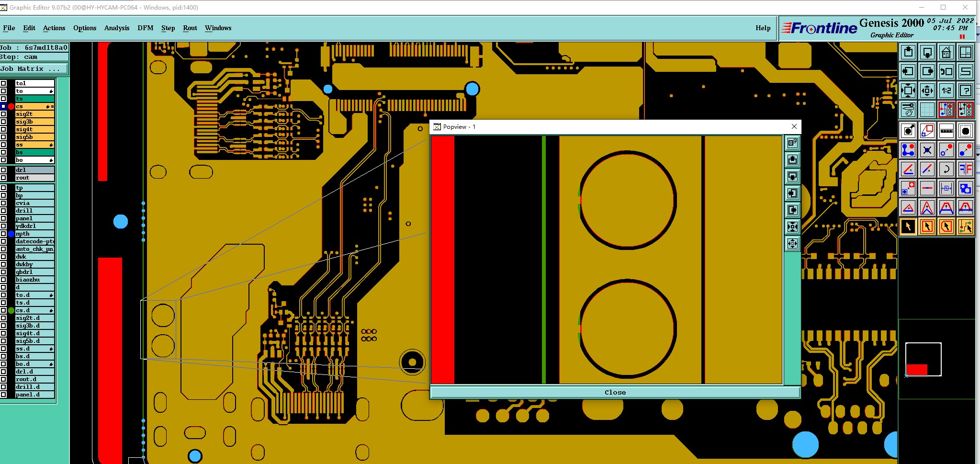Open the Windows menu
980x464 pixels.
point(218,28)
